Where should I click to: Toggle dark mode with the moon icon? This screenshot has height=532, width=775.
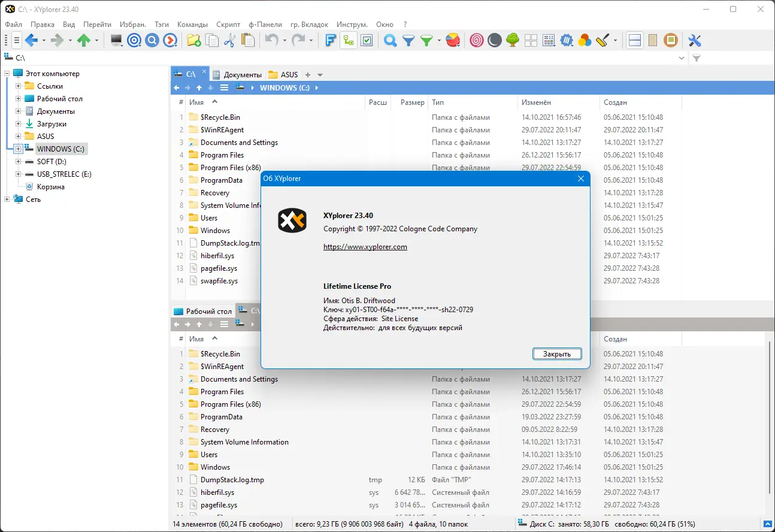(x=495, y=41)
